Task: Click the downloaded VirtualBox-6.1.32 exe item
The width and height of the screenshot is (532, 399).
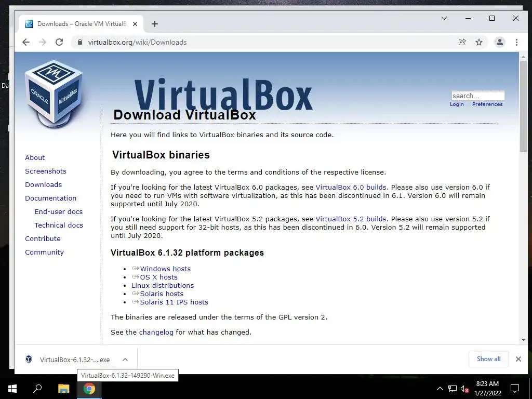Action: click(x=68, y=360)
